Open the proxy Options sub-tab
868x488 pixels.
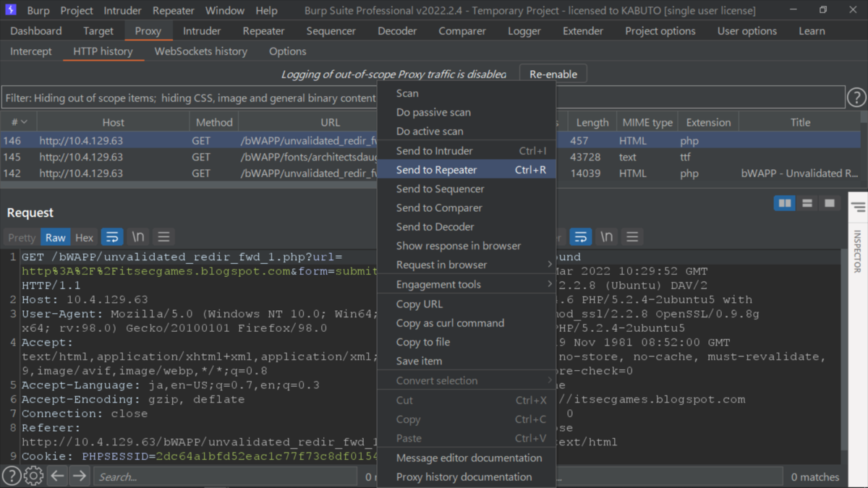pos(288,51)
